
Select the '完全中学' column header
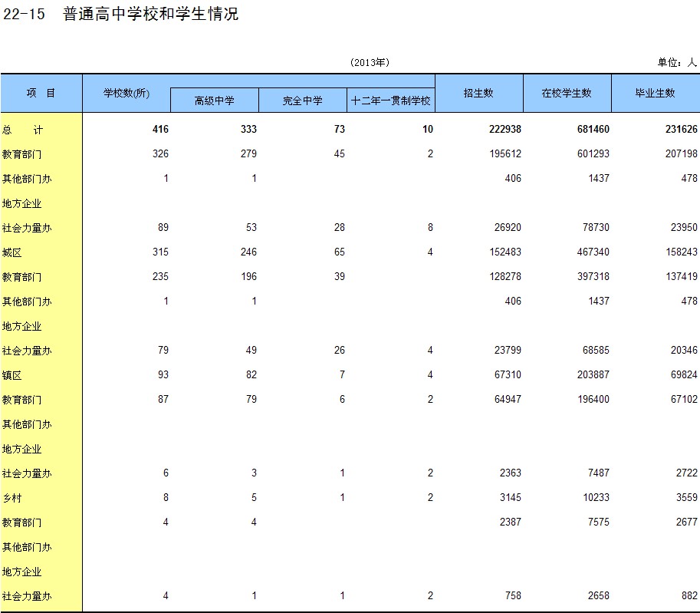tap(302, 101)
